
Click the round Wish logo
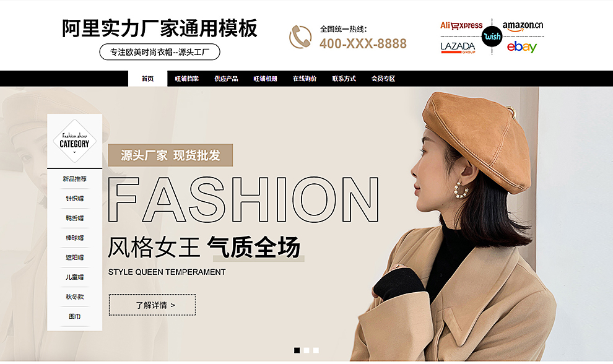point(492,37)
